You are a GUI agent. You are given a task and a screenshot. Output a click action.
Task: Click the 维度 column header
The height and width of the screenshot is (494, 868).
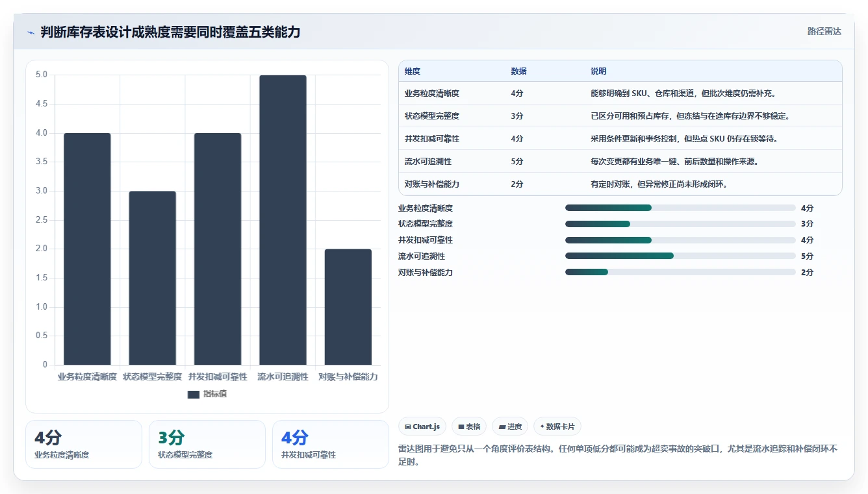413,71
